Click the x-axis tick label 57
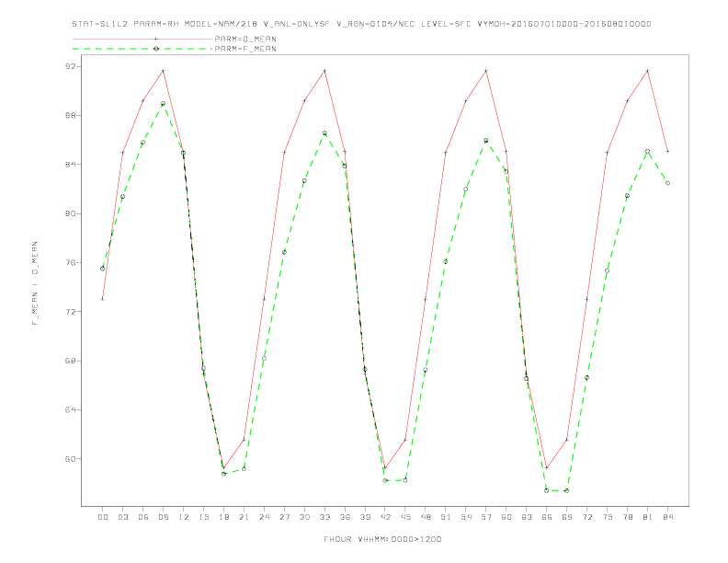Viewport: 728px width, 563px height. (486, 517)
